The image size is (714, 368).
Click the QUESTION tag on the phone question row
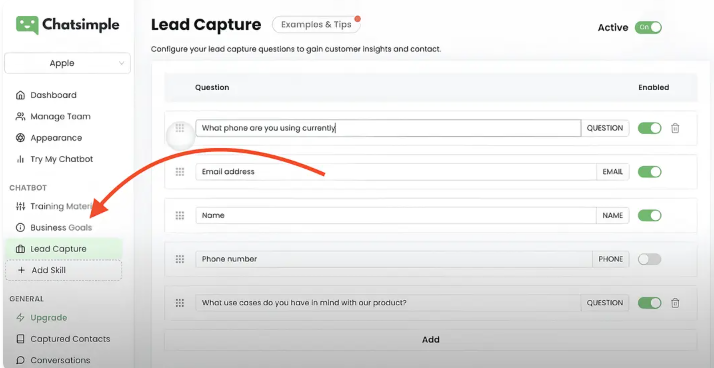pyautogui.click(x=605, y=128)
